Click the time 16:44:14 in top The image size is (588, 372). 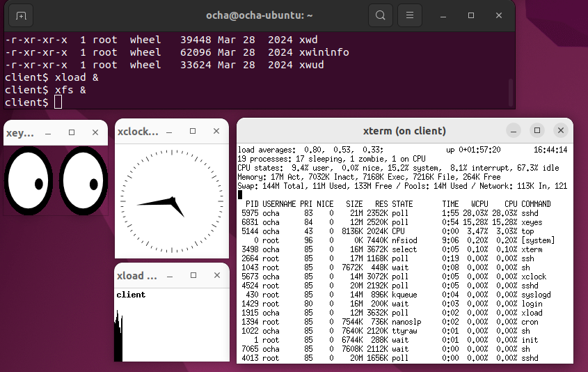(x=550, y=150)
